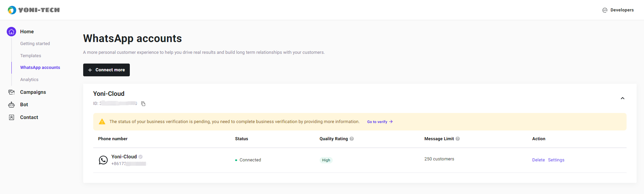Click the Status column header
This screenshot has width=644, height=194.
pos(241,139)
